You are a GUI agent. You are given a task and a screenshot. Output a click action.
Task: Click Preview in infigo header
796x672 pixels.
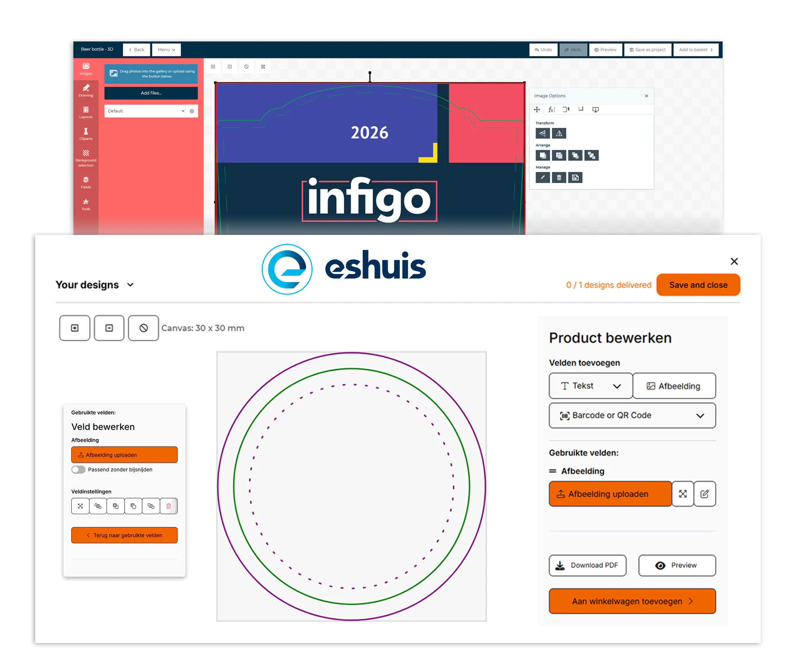coord(606,50)
